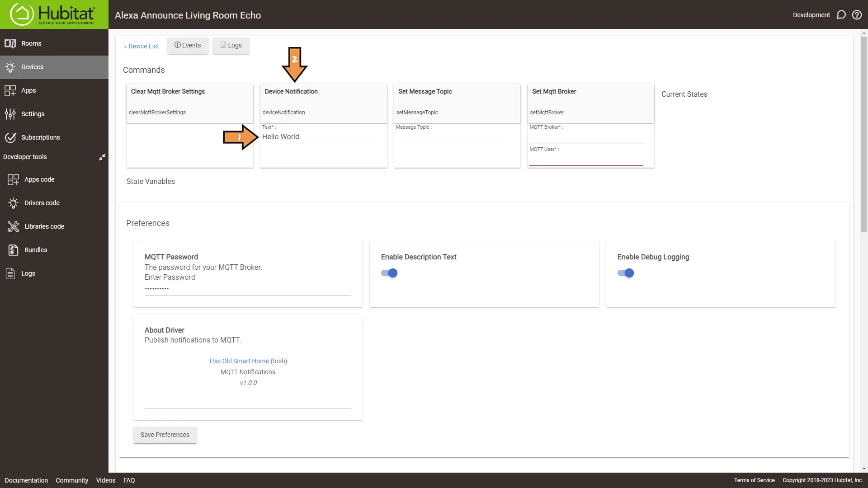868x488 pixels.
Task: Click This Old Smart Home link
Action: [238, 361]
